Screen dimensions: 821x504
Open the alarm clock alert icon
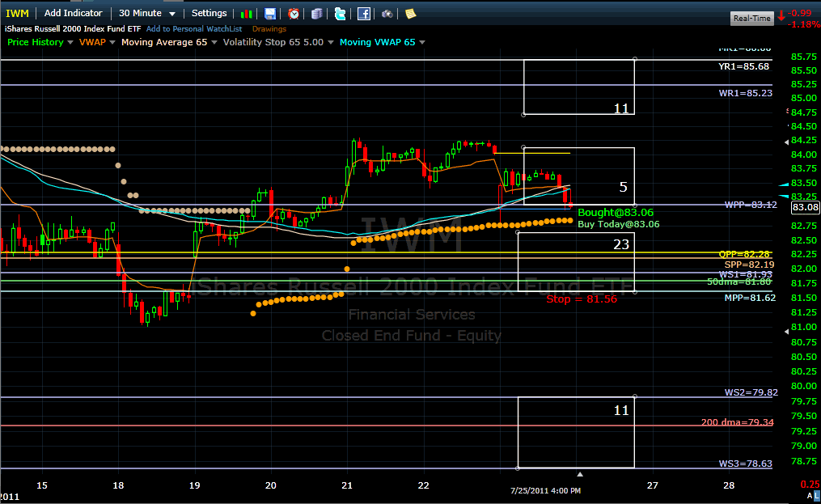(x=294, y=14)
